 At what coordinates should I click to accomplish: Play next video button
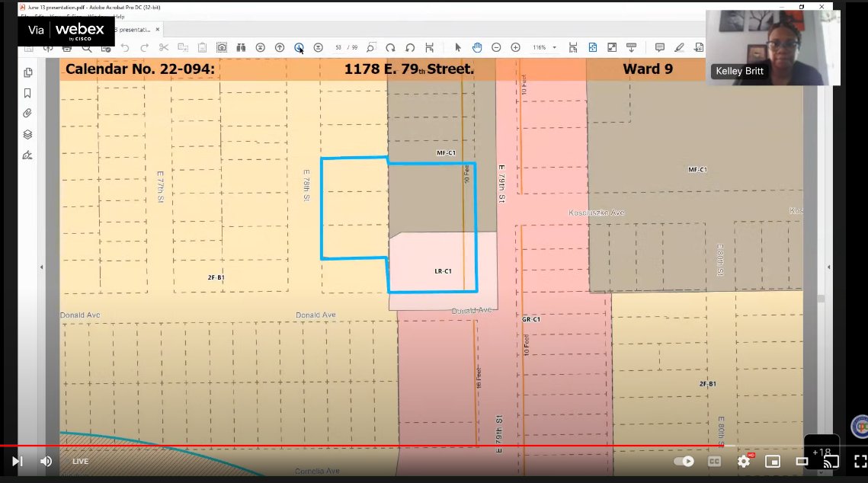click(18, 461)
